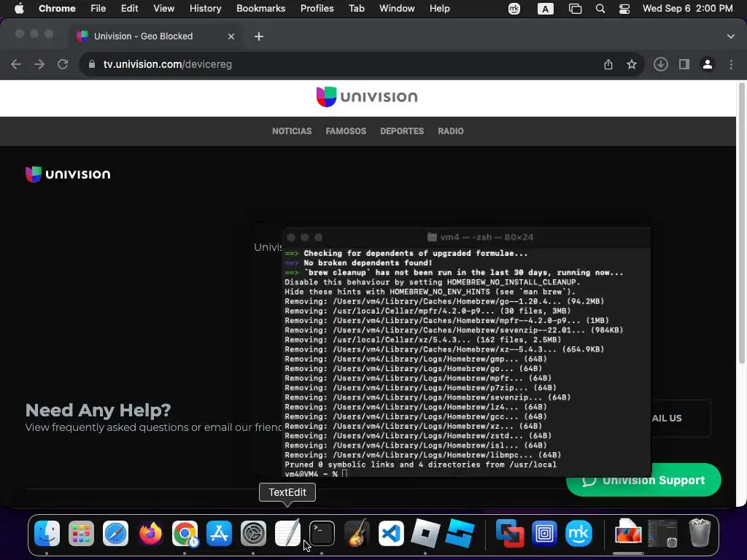This screenshot has width=747, height=560.
Task: Open the View menu
Action: (x=163, y=9)
